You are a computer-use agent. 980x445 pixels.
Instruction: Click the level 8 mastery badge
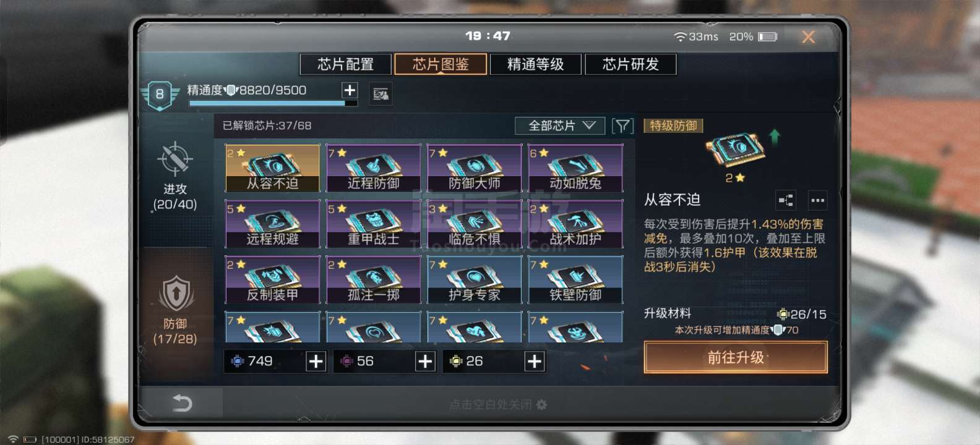click(160, 95)
